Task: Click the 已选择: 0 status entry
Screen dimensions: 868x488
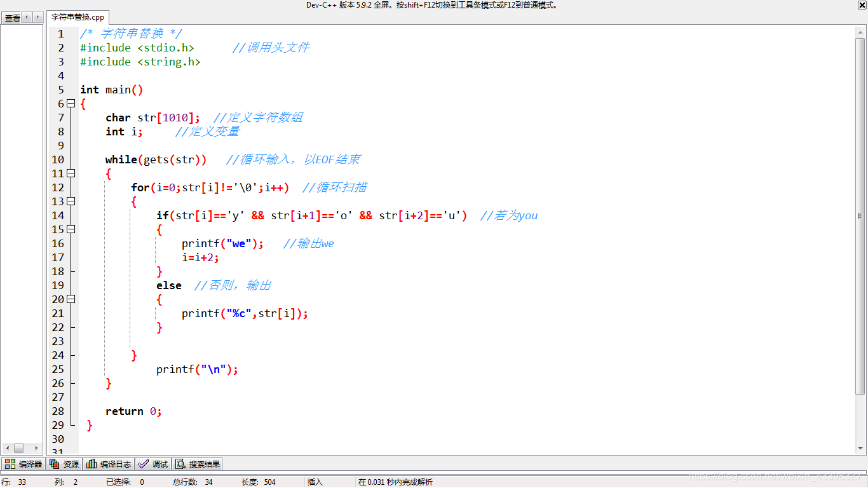Action: (125, 482)
